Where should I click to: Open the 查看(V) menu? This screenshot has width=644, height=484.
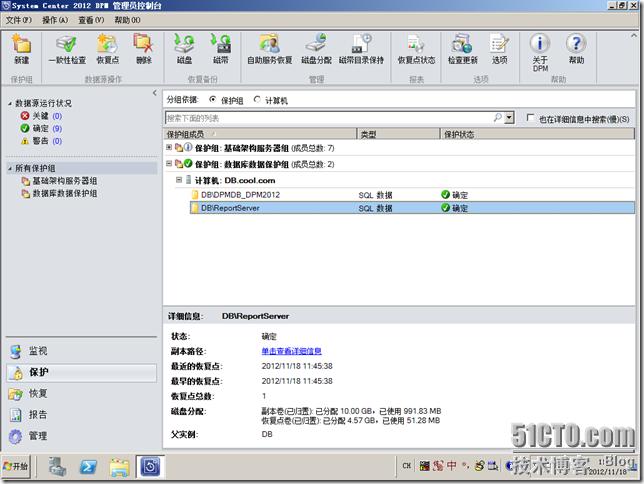(91, 20)
